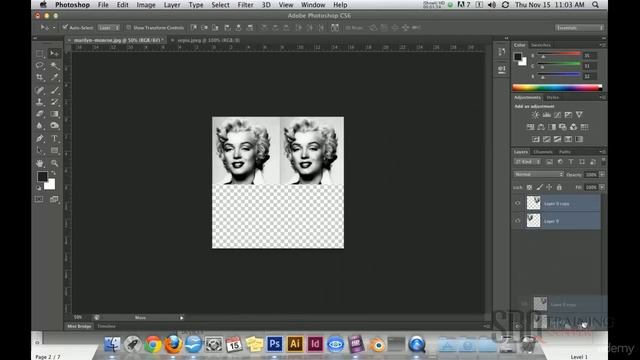The height and width of the screenshot is (360, 640).
Task: Select the Rectangle shape tool
Action: click(x=54, y=151)
